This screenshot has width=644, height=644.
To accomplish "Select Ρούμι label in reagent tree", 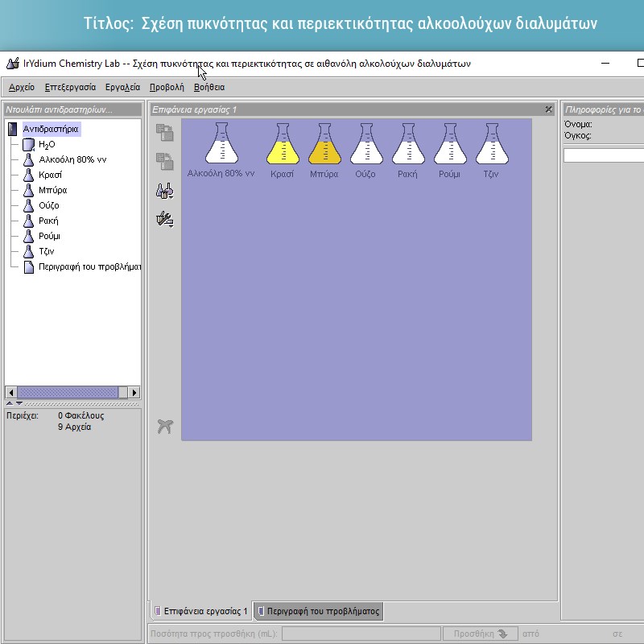I will pyautogui.click(x=49, y=236).
